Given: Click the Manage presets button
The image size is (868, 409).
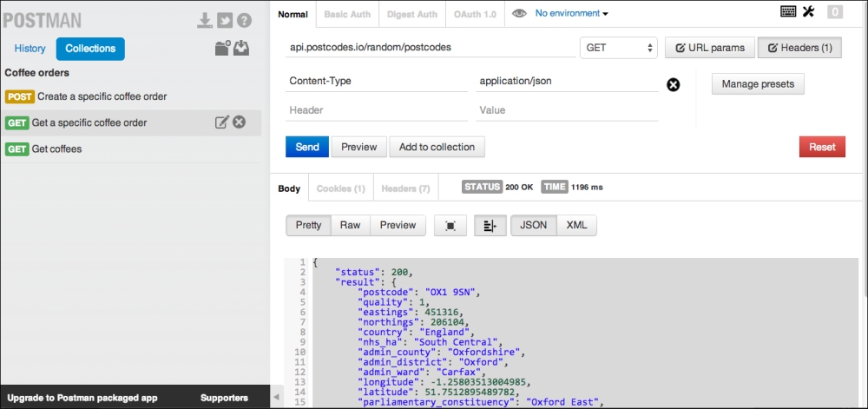Looking at the screenshot, I should [758, 84].
